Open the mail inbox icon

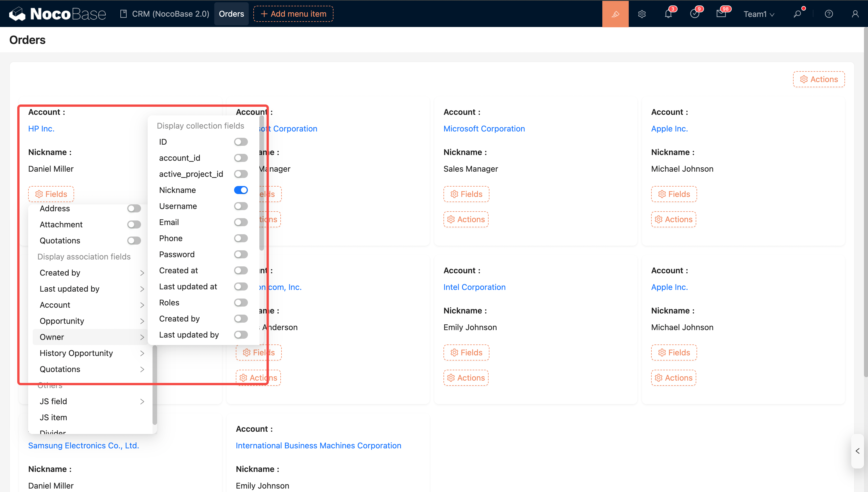[721, 14]
